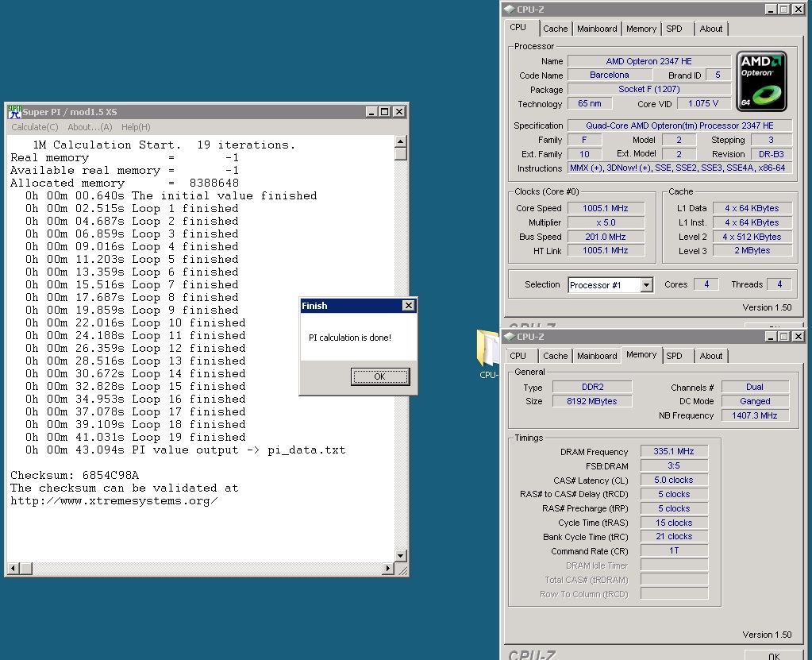This screenshot has height=660, width=812.
Task: Click the 1T Command Rate value
Action: (674, 550)
